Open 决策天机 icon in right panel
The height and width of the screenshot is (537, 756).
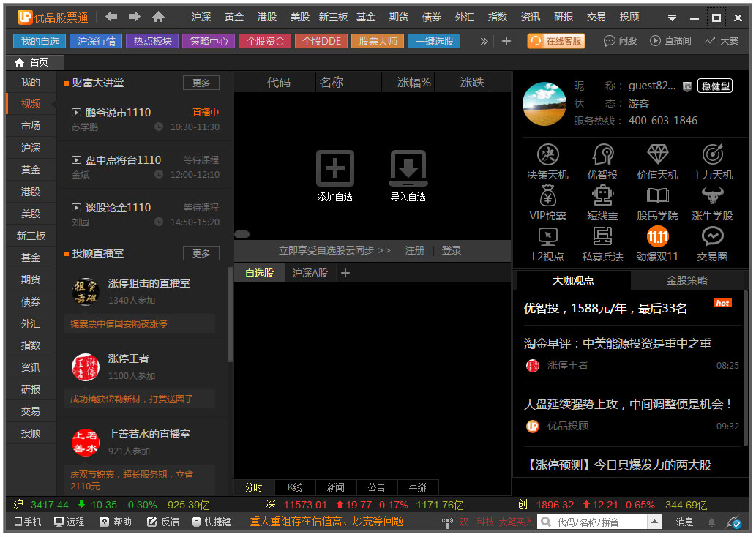tap(547, 155)
